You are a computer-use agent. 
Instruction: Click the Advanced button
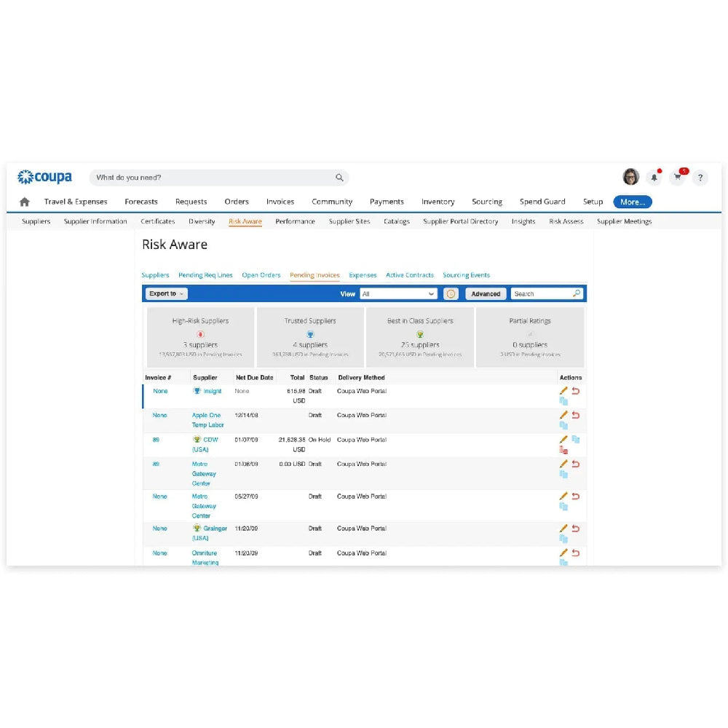[486, 294]
